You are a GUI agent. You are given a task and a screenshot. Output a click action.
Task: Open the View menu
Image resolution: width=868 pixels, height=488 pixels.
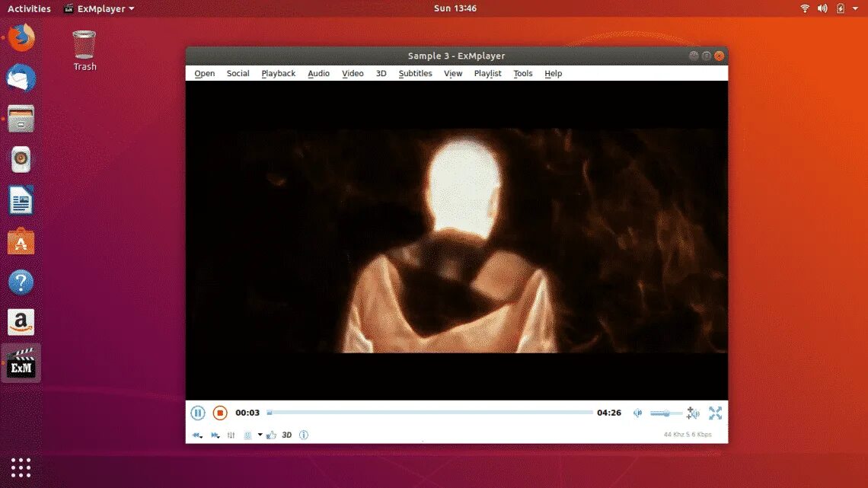453,73
